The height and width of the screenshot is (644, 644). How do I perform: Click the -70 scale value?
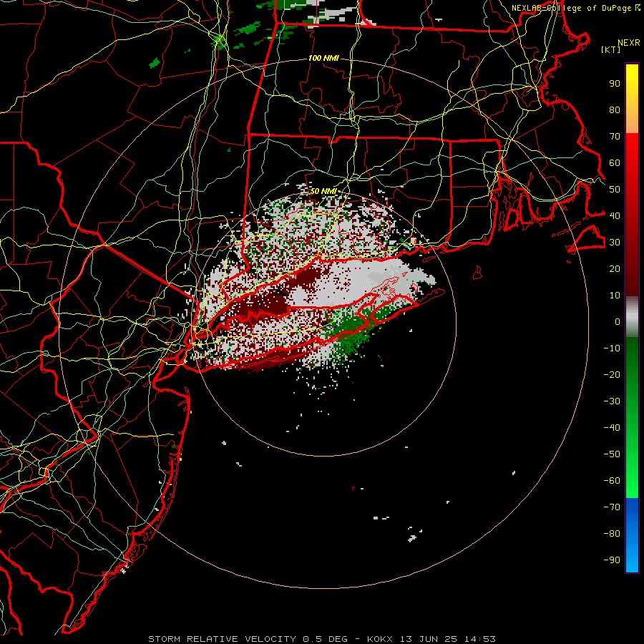tap(612, 507)
